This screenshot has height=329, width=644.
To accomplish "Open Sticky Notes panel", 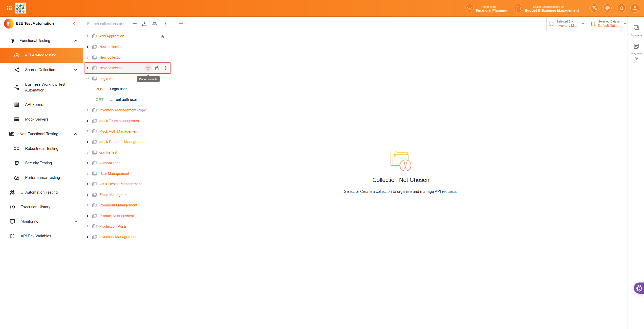I will 636,46.
